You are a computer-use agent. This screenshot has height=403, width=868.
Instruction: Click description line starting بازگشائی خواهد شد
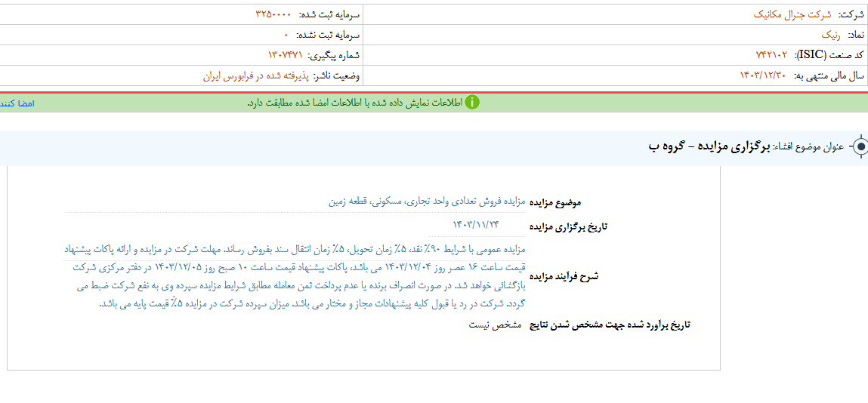[301, 285]
